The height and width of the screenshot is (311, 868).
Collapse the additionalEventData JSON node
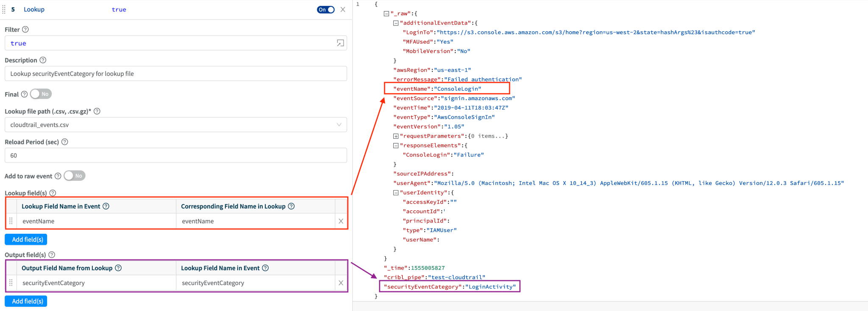pyautogui.click(x=395, y=23)
